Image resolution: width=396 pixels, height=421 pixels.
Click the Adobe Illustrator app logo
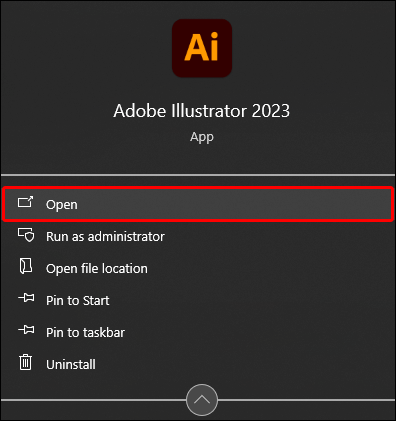[202, 48]
